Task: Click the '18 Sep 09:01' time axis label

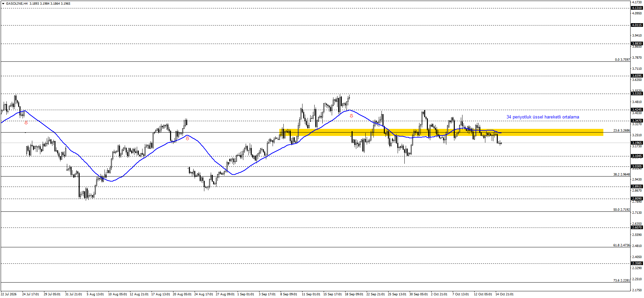Action: coord(354,294)
